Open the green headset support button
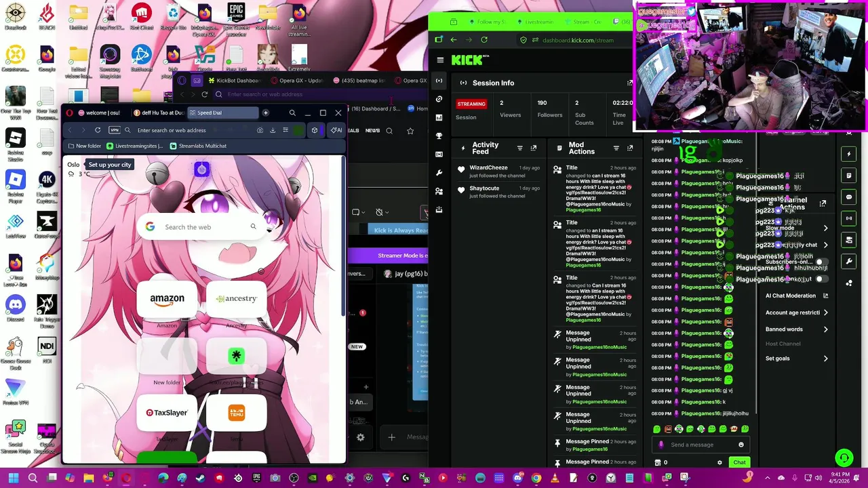 [844, 457]
